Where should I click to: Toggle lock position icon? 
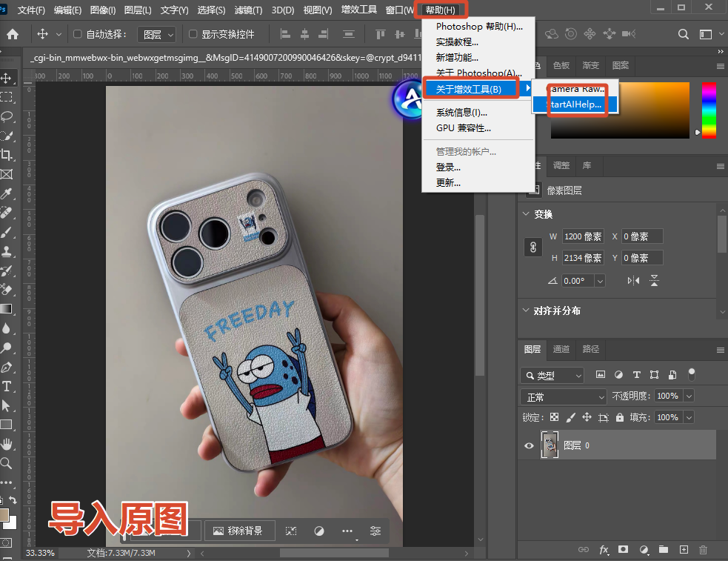pos(587,417)
